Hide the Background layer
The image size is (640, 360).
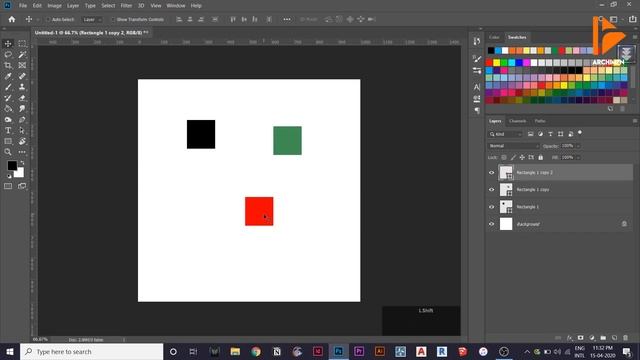coord(491,224)
